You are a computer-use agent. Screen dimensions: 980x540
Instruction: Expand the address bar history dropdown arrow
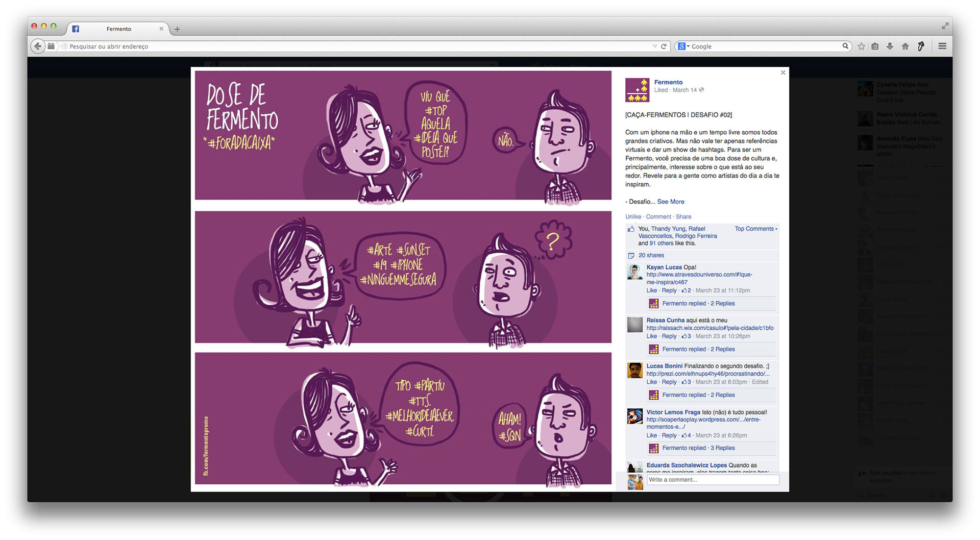(x=654, y=46)
